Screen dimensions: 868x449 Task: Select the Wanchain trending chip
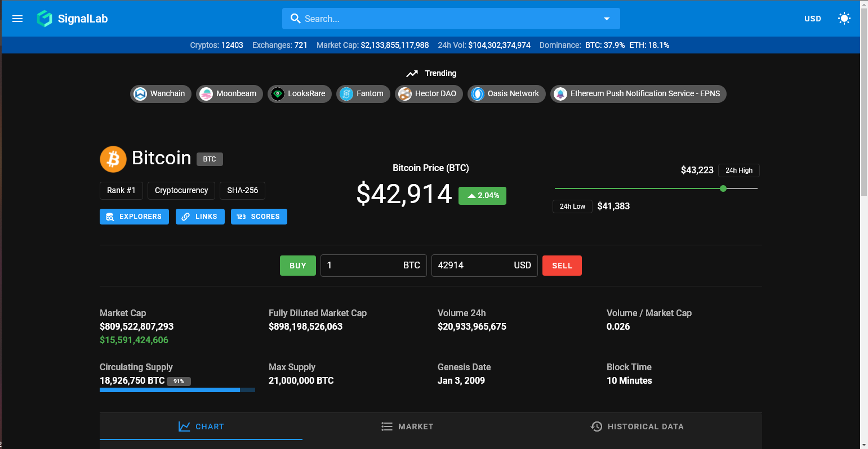point(161,93)
